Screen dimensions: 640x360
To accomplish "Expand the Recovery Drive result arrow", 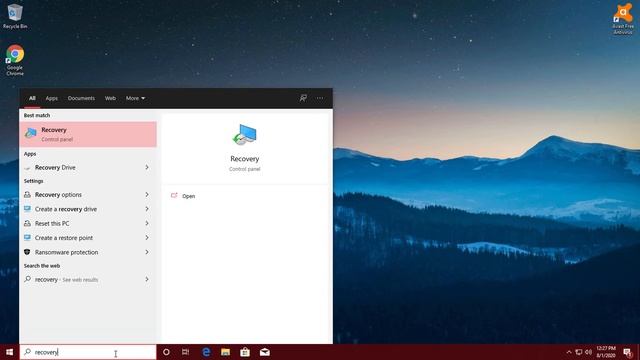I will (147, 167).
